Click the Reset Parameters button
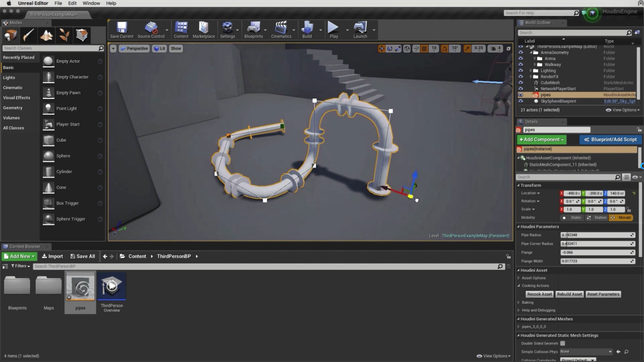This screenshot has width=644, height=362. pos(603,294)
